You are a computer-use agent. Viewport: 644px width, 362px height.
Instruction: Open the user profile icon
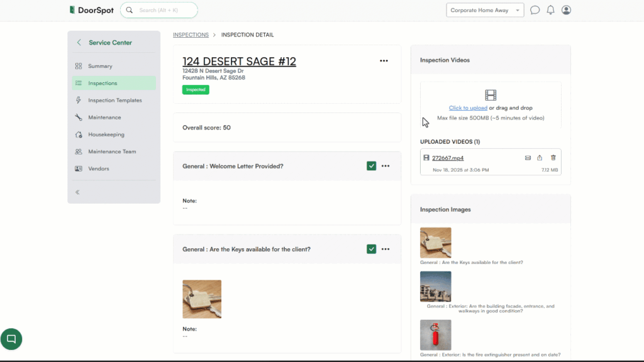(566, 10)
